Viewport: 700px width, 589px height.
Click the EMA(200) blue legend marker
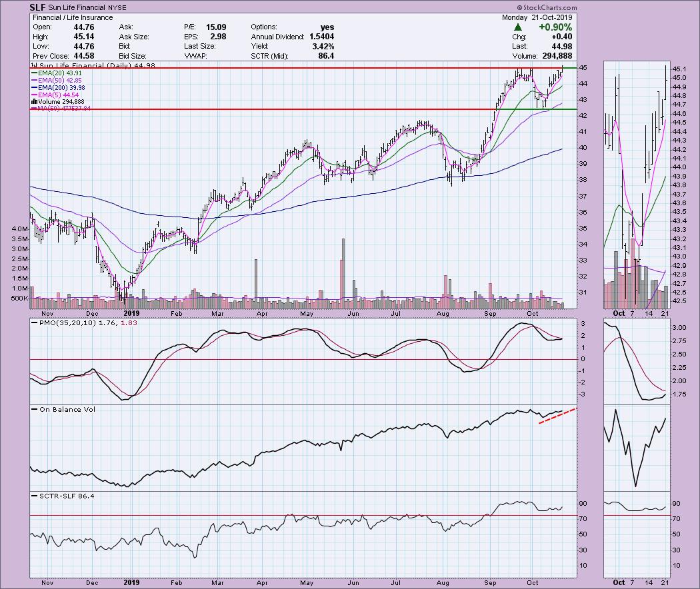[34, 87]
